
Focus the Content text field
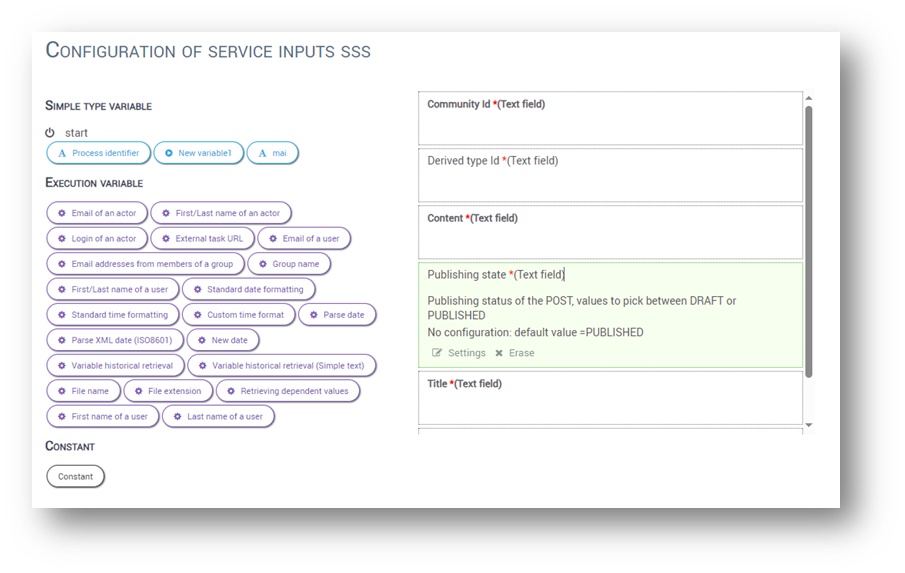click(609, 240)
